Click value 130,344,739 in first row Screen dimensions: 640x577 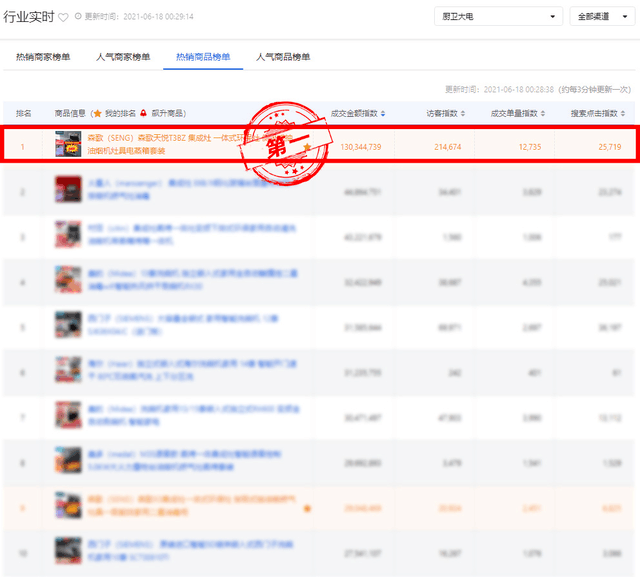coord(361,147)
